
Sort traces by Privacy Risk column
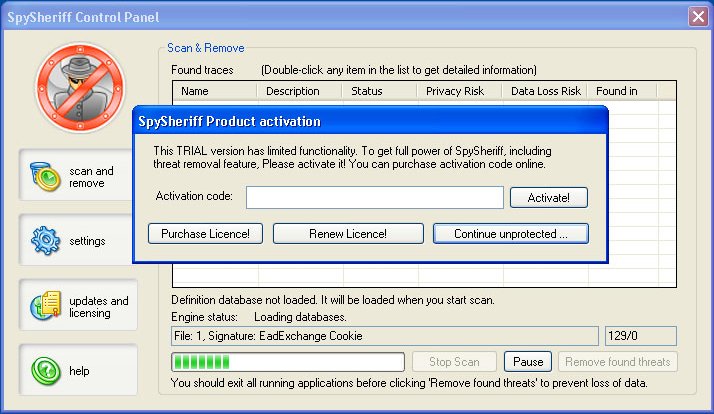460,91
